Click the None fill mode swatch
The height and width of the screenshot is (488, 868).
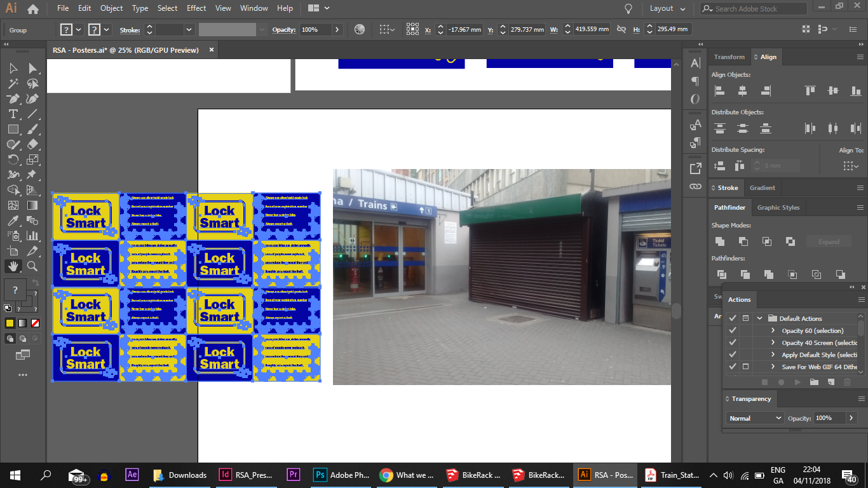coord(35,323)
